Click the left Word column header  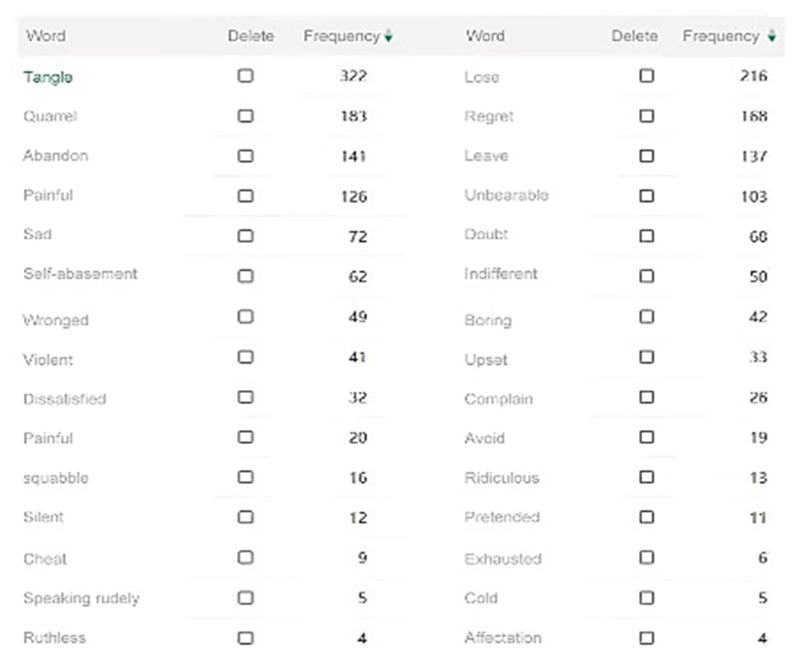[x=46, y=36]
